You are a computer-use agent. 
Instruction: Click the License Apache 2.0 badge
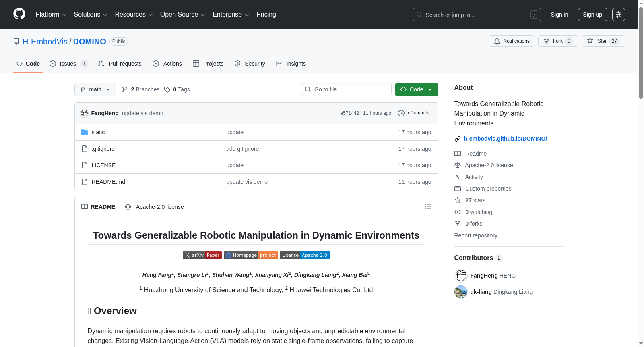coord(305,255)
